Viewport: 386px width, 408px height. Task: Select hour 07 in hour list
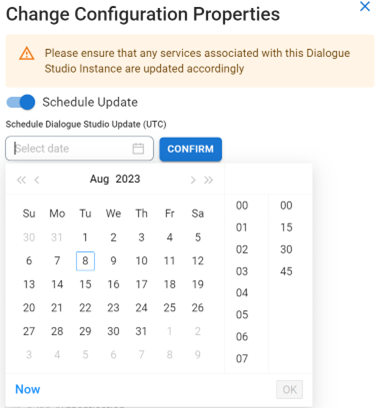pos(242,358)
